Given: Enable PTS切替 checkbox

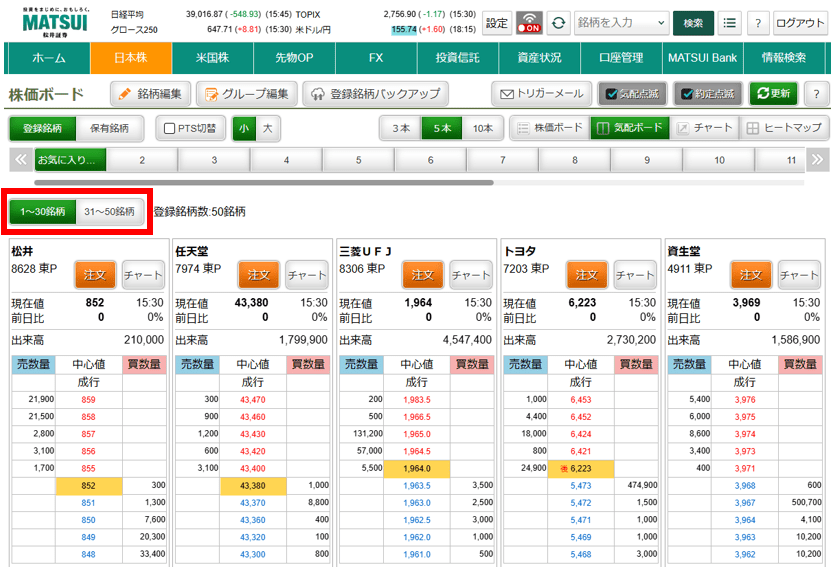Looking at the screenshot, I should pos(191,129).
